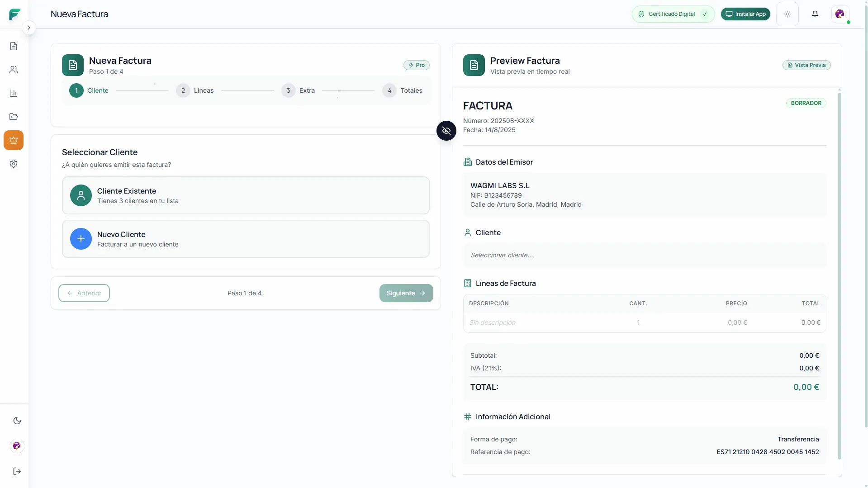Open the clients people icon in sidebar
The height and width of the screenshot is (488, 868).
tap(14, 70)
